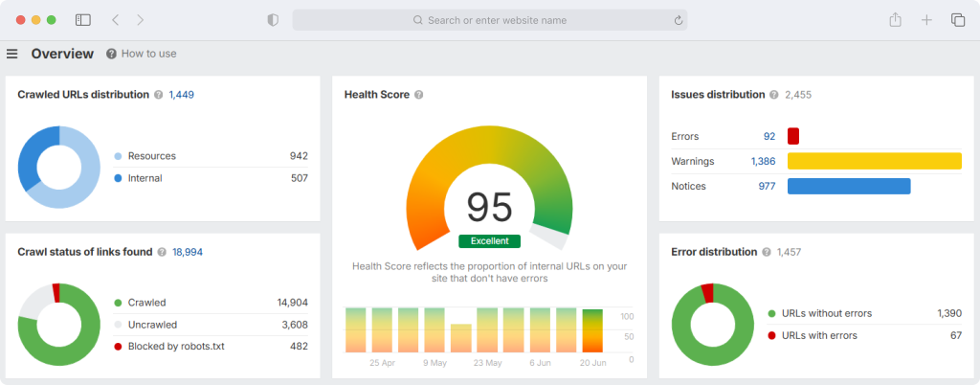Click the red Errors bar
The image size is (980, 385).
[x=793, y=136]
